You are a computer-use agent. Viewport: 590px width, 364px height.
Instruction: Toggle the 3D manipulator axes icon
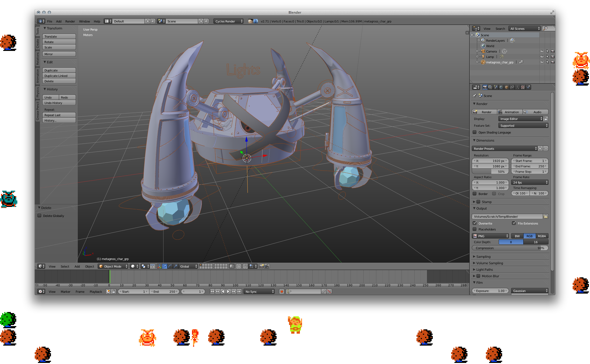coord(159,266)
